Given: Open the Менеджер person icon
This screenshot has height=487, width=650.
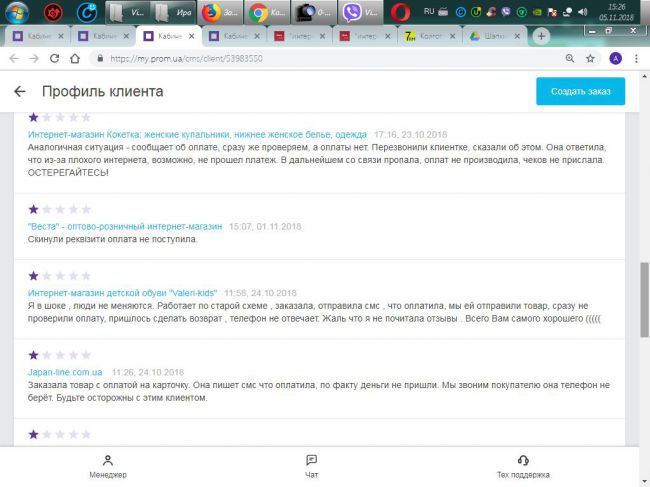Looking at the screenshot, I should [108, 460].
